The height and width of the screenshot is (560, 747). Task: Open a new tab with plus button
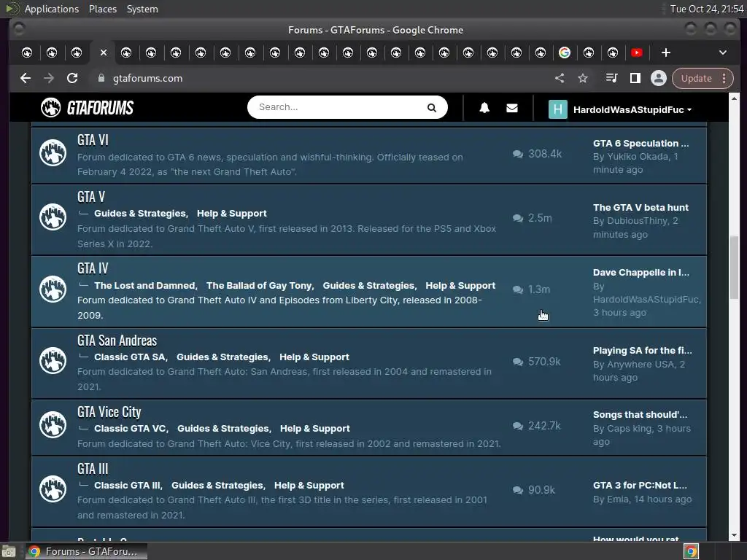click(666, 52)
